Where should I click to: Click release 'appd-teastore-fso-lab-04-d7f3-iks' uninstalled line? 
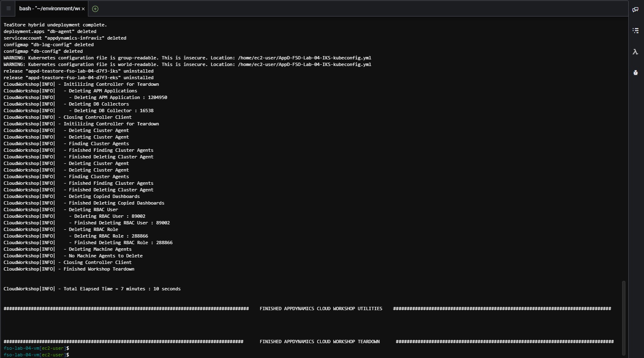tap(78, 71)
